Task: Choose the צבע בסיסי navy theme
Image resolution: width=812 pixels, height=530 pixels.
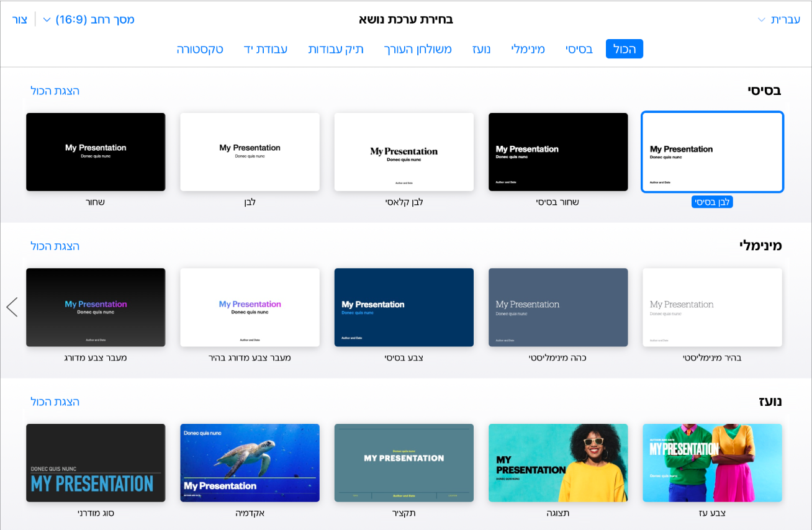Action: [404, 307]
